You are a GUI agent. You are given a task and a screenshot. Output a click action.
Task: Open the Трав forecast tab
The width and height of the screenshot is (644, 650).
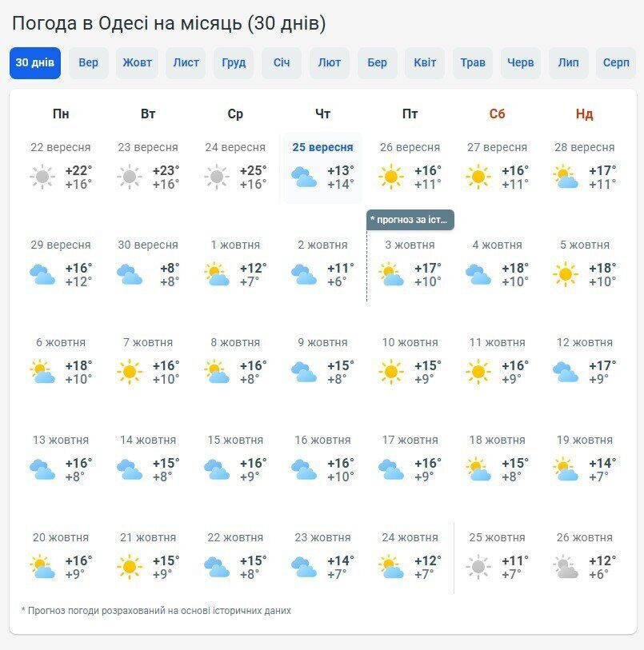click(473, 62)
